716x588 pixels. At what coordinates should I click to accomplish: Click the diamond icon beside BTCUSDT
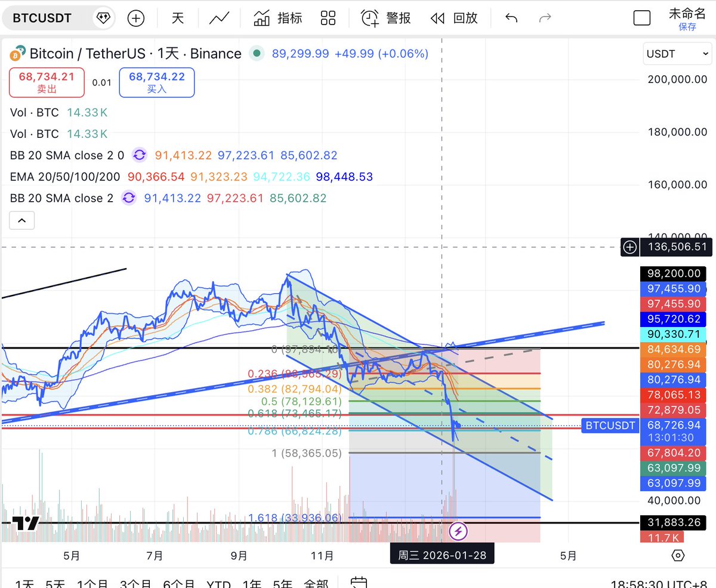pyautogui.click(x=103, y=19)
